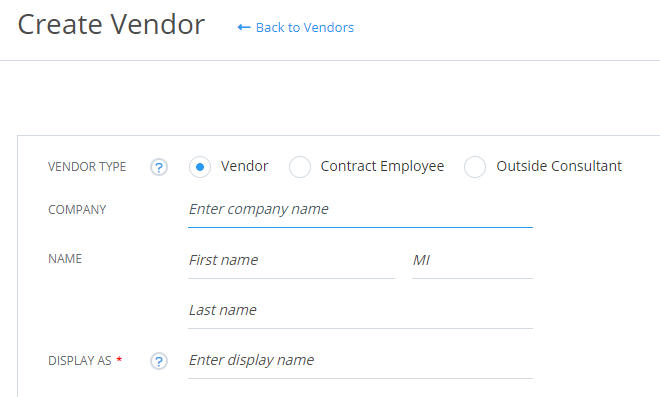The height and width of the screenshot is (397, 660).
Task: Select the Vendor radio button circle
Action: (x=200, y=167)
